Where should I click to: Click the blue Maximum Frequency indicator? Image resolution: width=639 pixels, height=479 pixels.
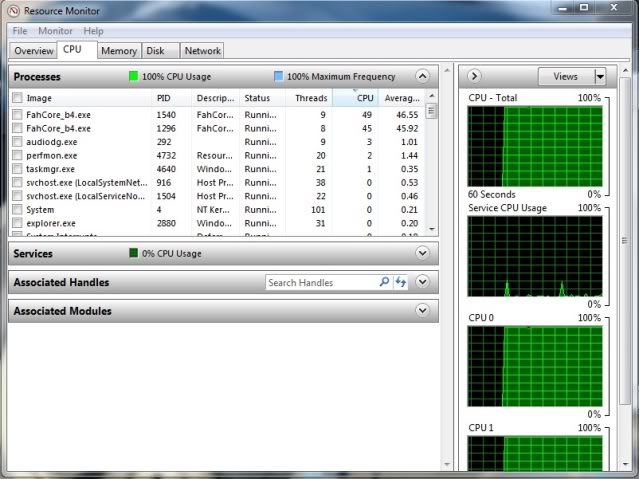tap(278, 76)
